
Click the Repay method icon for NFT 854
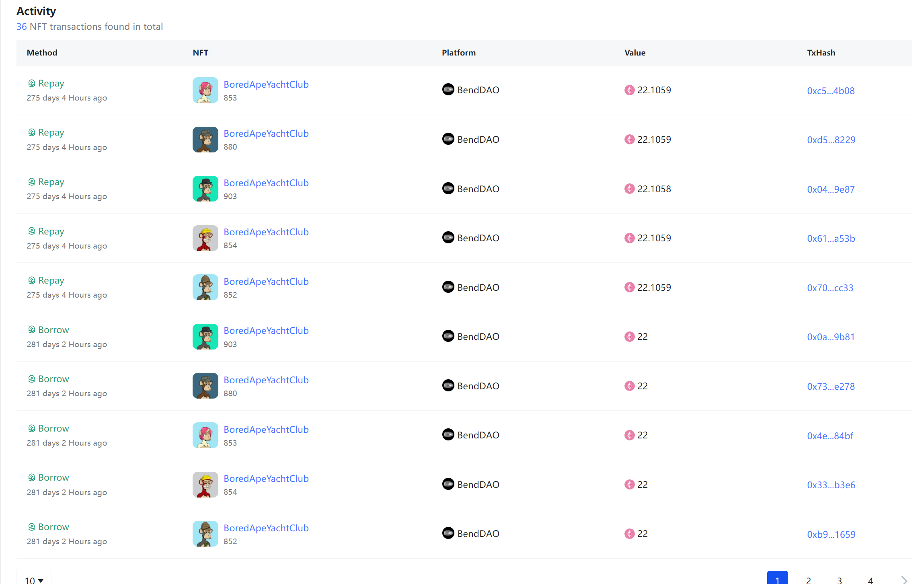coord(32,231)
